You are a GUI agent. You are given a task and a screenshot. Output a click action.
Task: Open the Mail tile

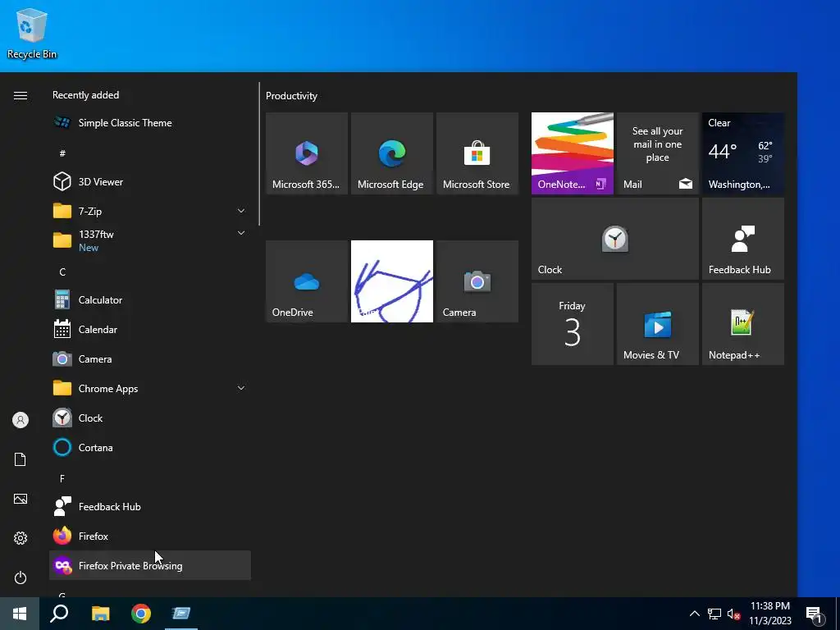[x=657, y=153]
